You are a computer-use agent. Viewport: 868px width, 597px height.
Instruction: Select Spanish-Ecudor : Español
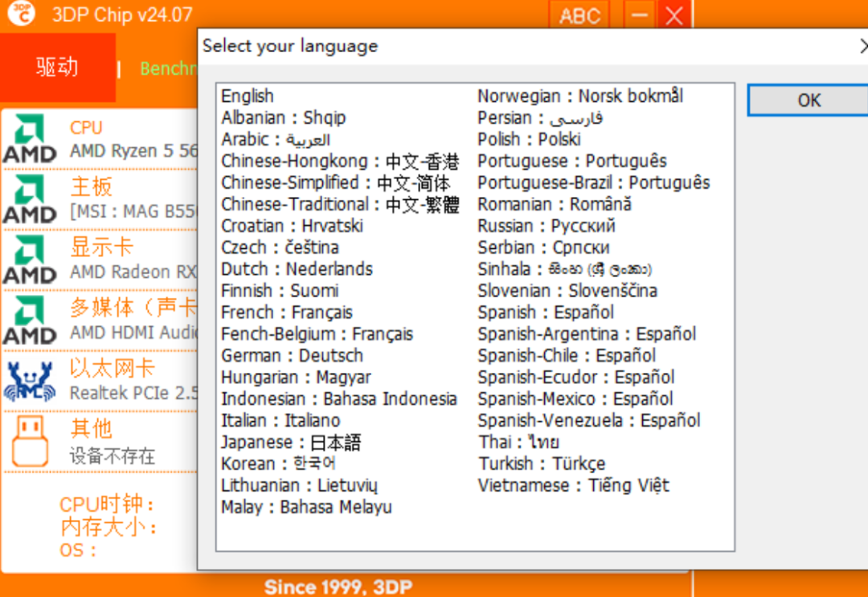click(575, 377)
